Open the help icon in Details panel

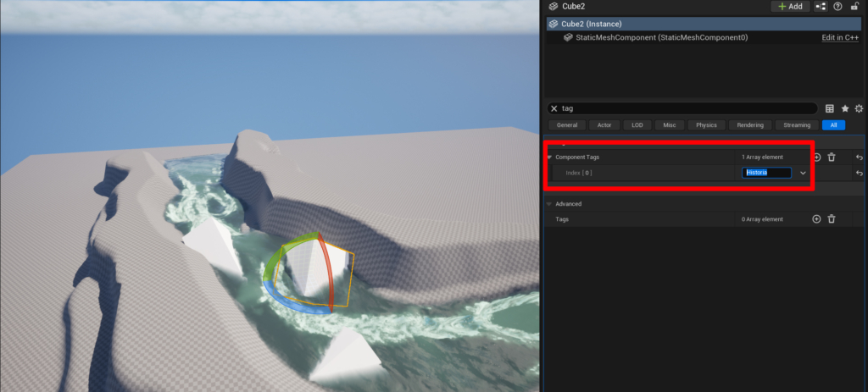[x=837, y=7]
